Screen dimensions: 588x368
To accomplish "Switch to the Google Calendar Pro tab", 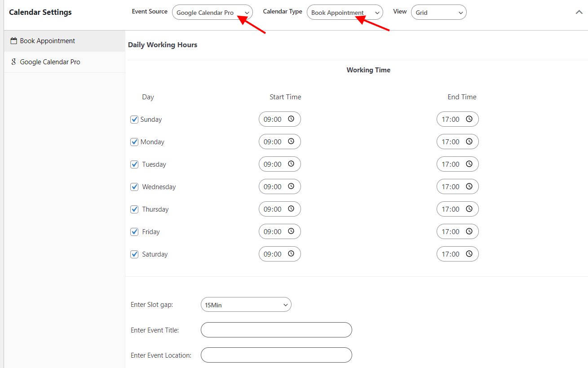I will pyautogui.click(x=50, y=62).
